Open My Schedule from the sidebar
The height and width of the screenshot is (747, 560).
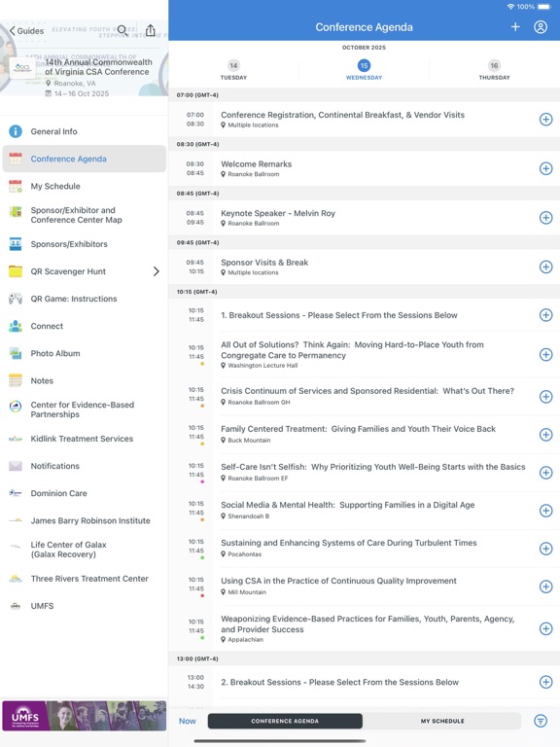point(85,187)
